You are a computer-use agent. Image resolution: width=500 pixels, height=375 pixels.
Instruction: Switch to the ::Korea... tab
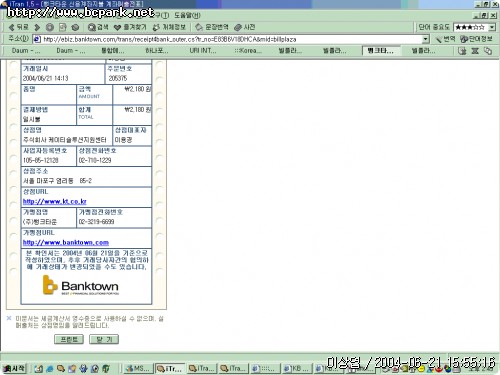point(248,51)
